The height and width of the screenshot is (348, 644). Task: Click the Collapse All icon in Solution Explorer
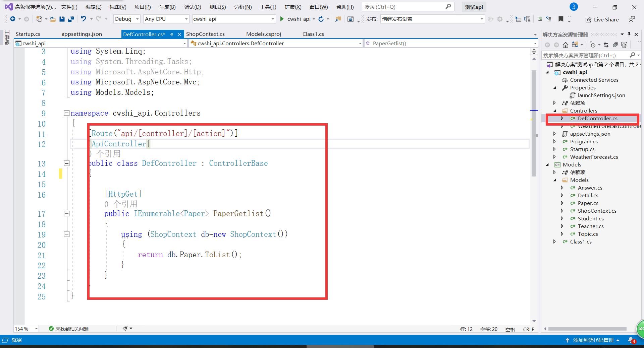[615, 45]
